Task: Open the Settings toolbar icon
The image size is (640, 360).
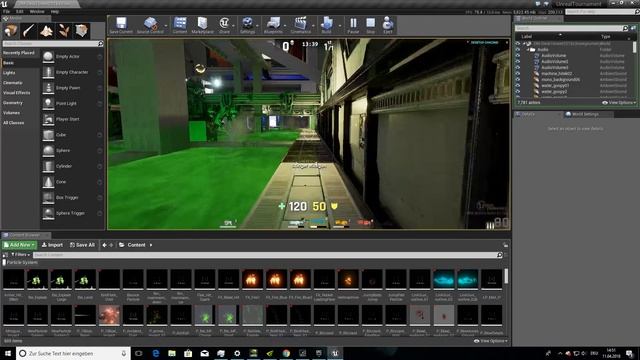Action: pos(247,24)
